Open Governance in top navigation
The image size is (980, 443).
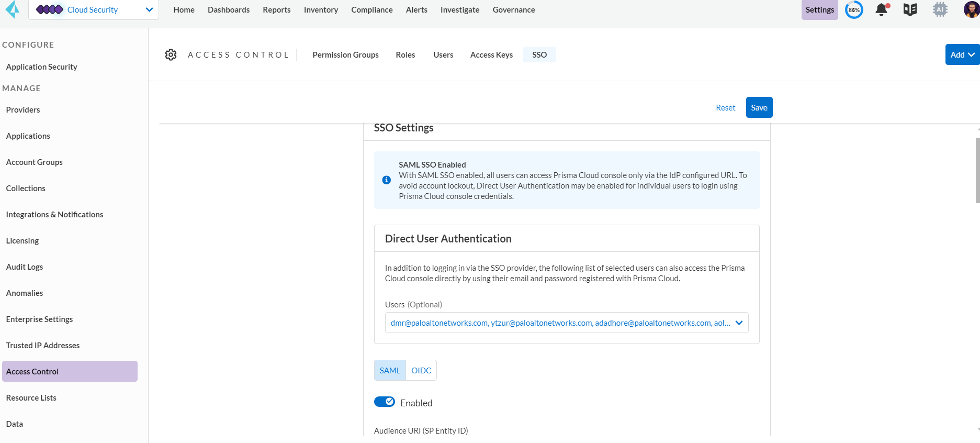coord(514,9)
